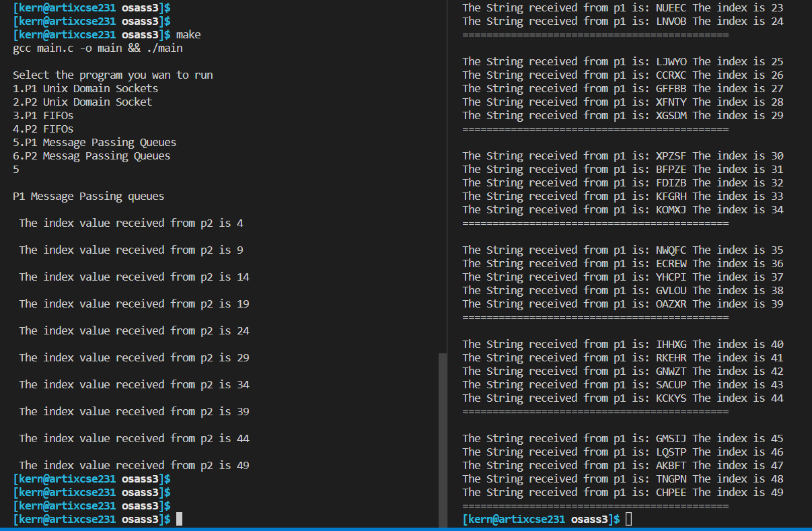812x531 pixels.
Task: Click the string GMSIJ with index 45
Action: click(x=671, y=438)
